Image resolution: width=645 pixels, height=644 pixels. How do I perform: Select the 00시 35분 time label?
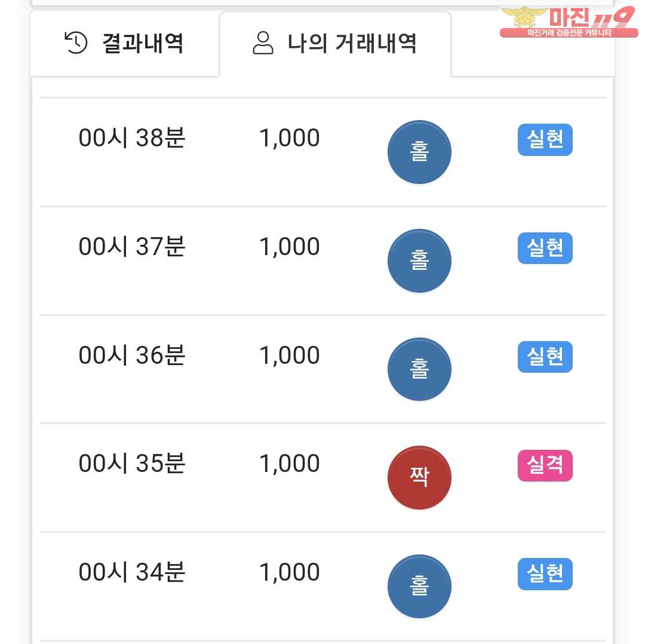(132, 464)
